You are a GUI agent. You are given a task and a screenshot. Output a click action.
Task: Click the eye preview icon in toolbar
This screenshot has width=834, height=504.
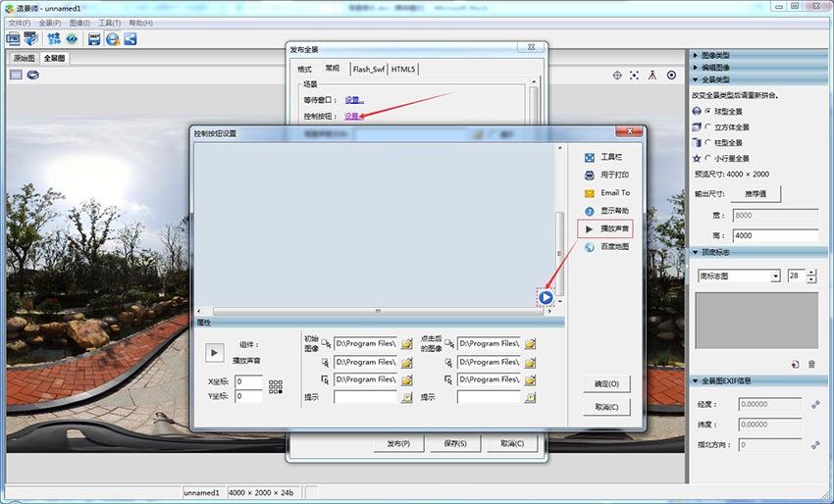pos(72,39)
